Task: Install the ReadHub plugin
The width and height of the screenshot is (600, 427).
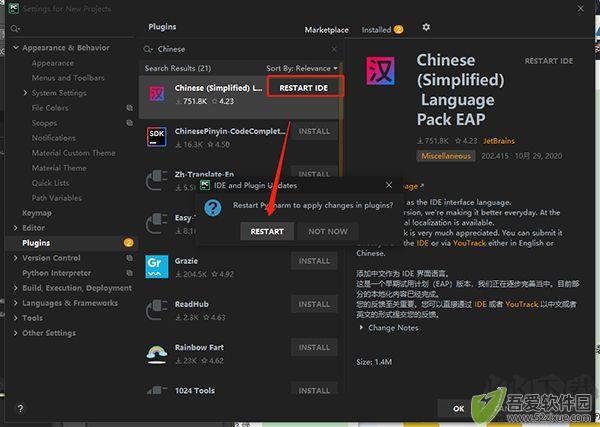Action: [314, 304]
